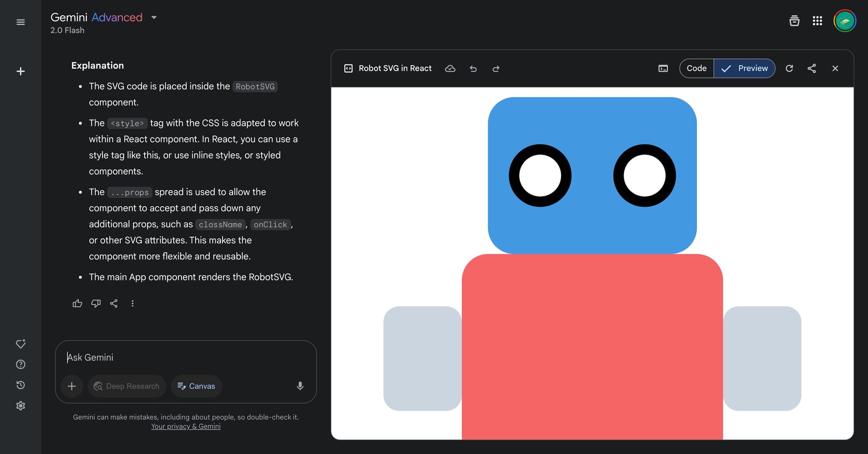Open the Settings gear in sidebar
This screenshot has height=454, width=868.
click(x=20, y=406)
